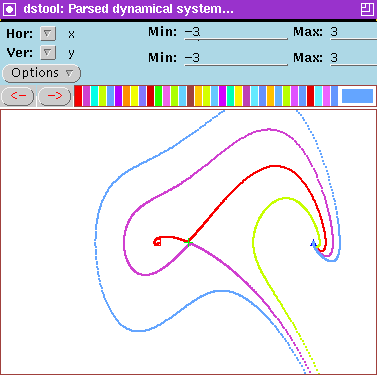The image size is (377, 375).
Task: Click the large current-color blue box
Action: click(x=357, y=96)
